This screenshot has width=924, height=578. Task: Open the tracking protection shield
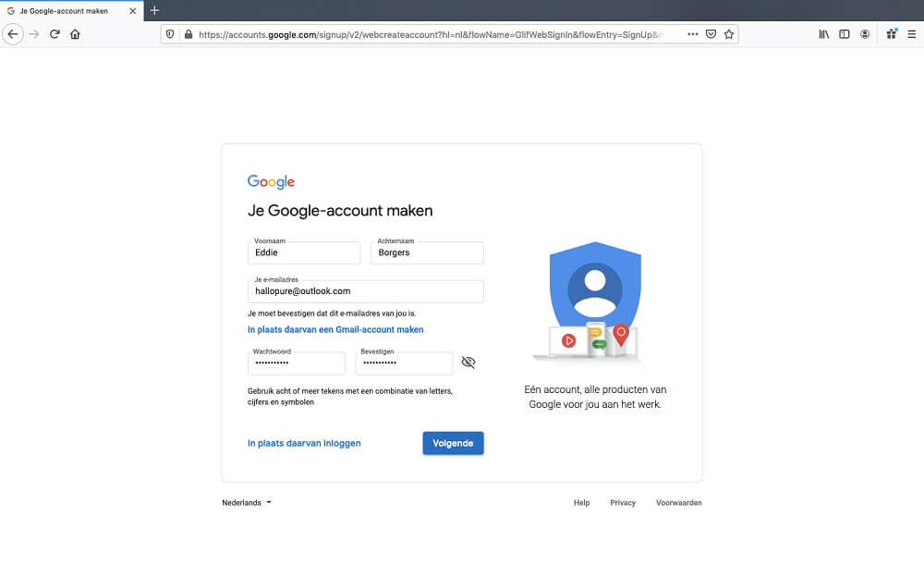click(x=170, y=34)
